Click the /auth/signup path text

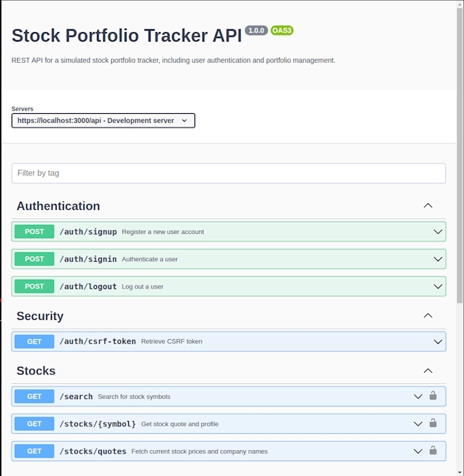pyautogui.click(x=88, y=232)
